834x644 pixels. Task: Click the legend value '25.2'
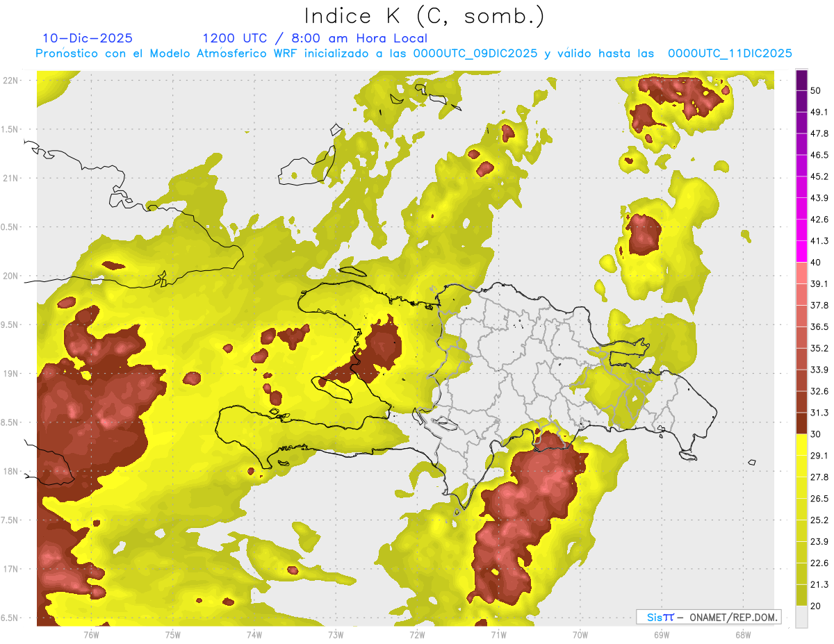point(820,520)
